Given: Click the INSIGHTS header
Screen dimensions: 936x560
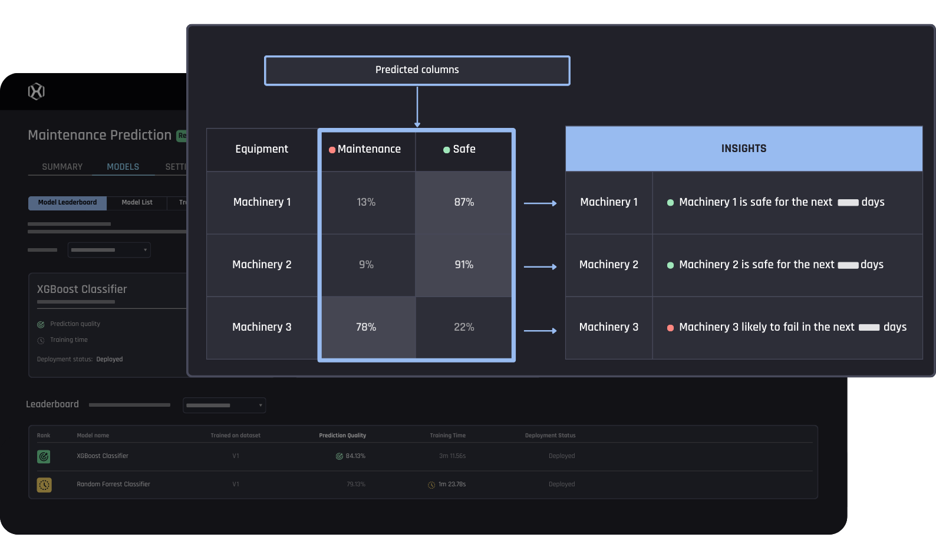Looking at the screenshot, I should [x=744, y=149].
